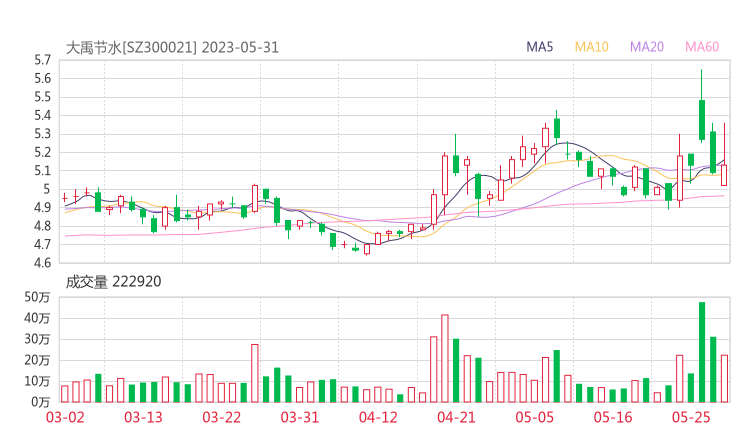Image resolution: width=740 pixels, height=440 pixels.
Task: Select the 05-16 date label
Action: pos(613,418)
